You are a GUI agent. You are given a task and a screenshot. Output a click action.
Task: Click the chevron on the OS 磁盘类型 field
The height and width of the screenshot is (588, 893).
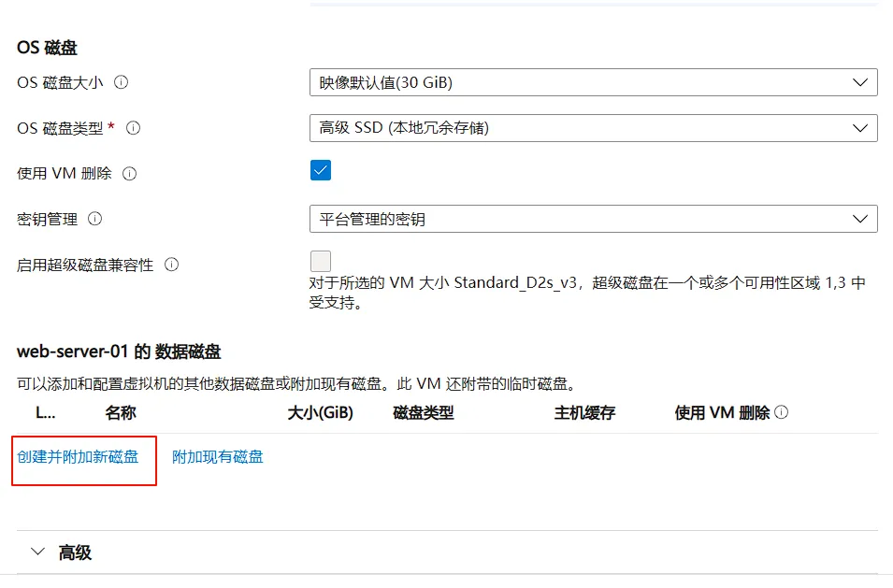coord(861,128)
